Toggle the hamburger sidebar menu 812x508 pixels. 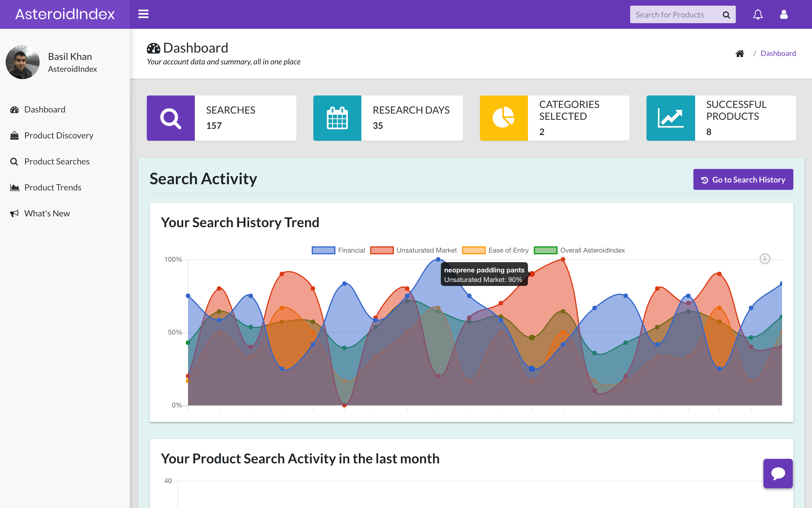pyautogui.click(x=143, y=14)
